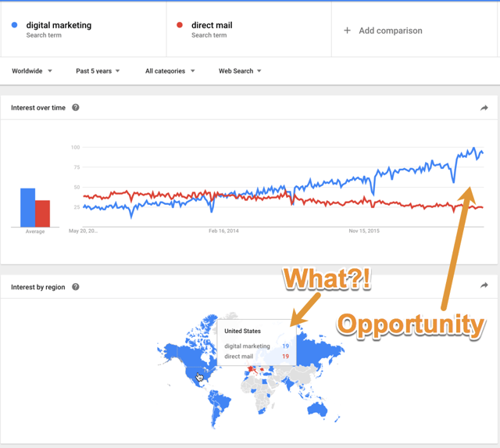Click the Feb 16, 2014 axis label
This screenshot has width=500, height=448.
[x=223, y=231]
